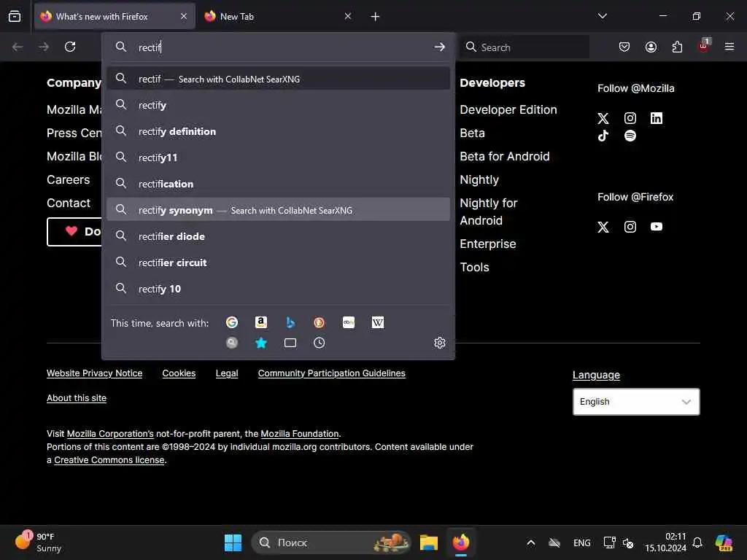Pick the gray magnifier search engine icon
This screenshot has width=747, height=560.
pyautogui.click(x=232, y=343)
